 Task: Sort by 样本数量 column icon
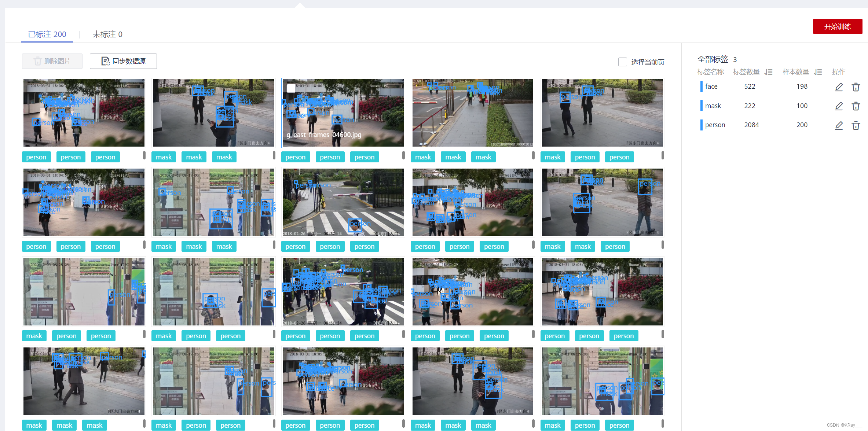coord(818,72)
